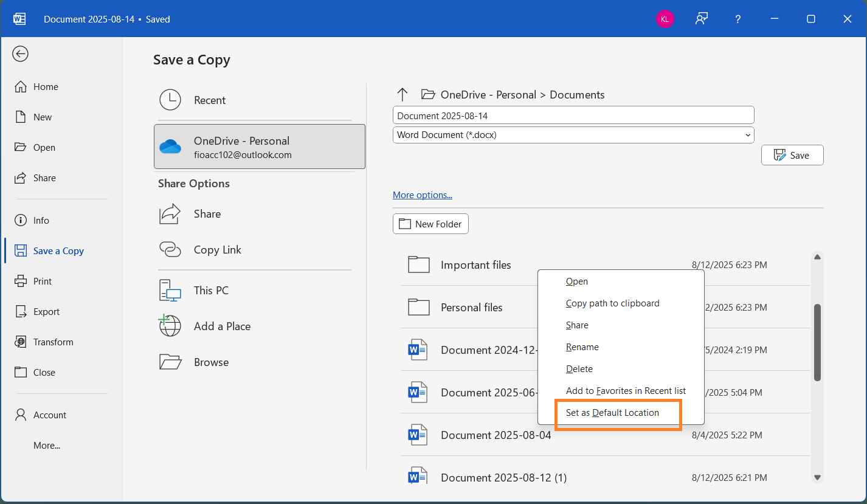This screenshot has height=504, width=867.
Task: Select the OneDrive - Personal cloud icon
Action: 170,146
